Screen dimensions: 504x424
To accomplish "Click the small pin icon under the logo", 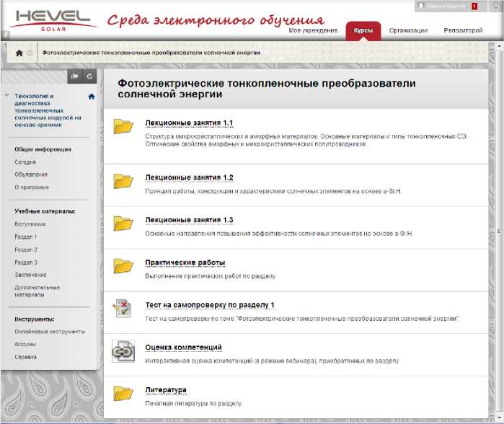I will pyautogui.click(x=6, y=35).
